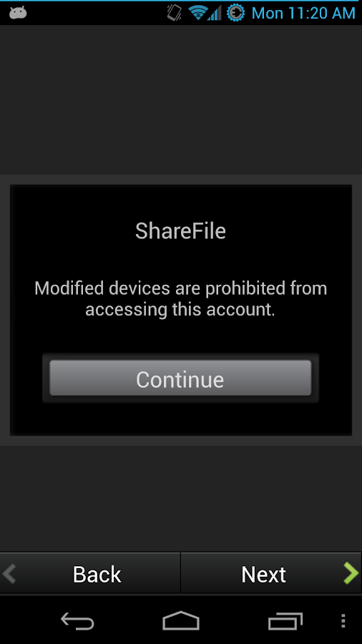The width and height of the screenshot is (362, 644).
Task: Tap the circular battery indicator icon
Action: pyautogui.click(x=235, y=13)
